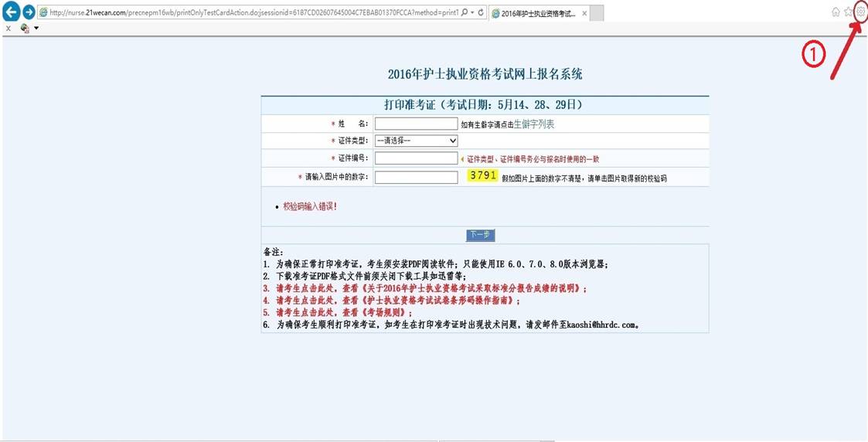Open Favorites with the star icon

click(848, 12)
